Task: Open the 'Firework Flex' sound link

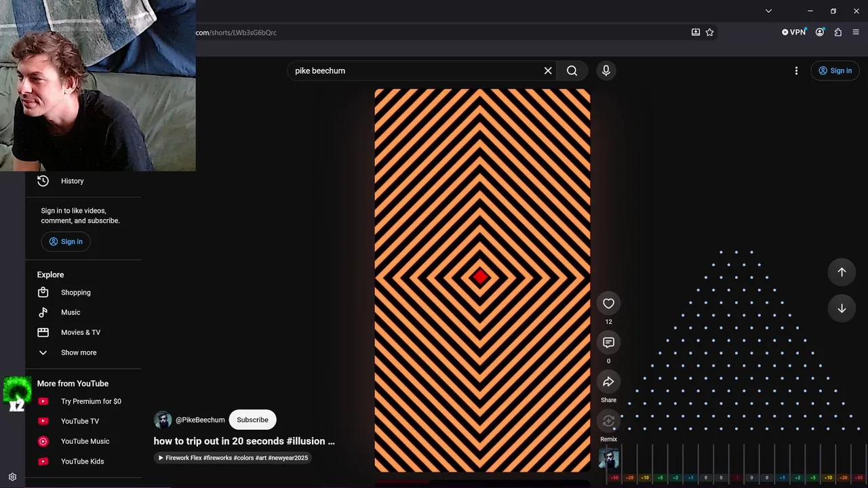Action: pos(233,458)
